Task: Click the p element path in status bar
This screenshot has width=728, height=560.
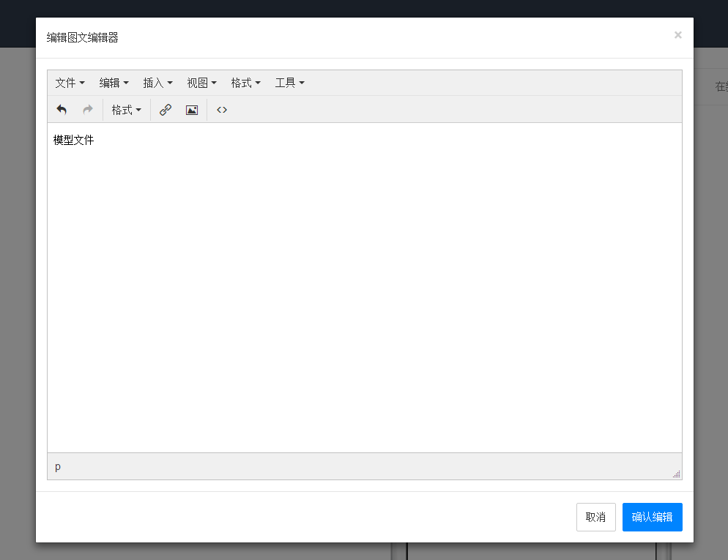Action: [58, 467]
